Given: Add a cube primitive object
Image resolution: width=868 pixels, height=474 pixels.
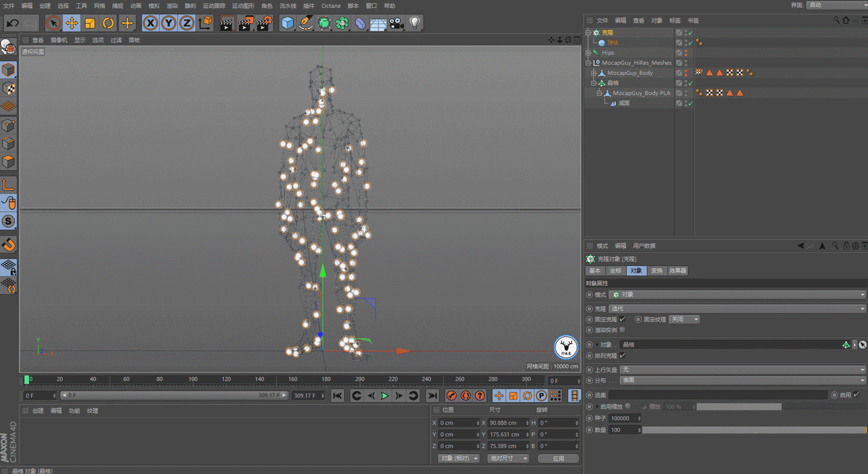Looking at the screenshot, I should pyautogui.click(x=287, y=23).
